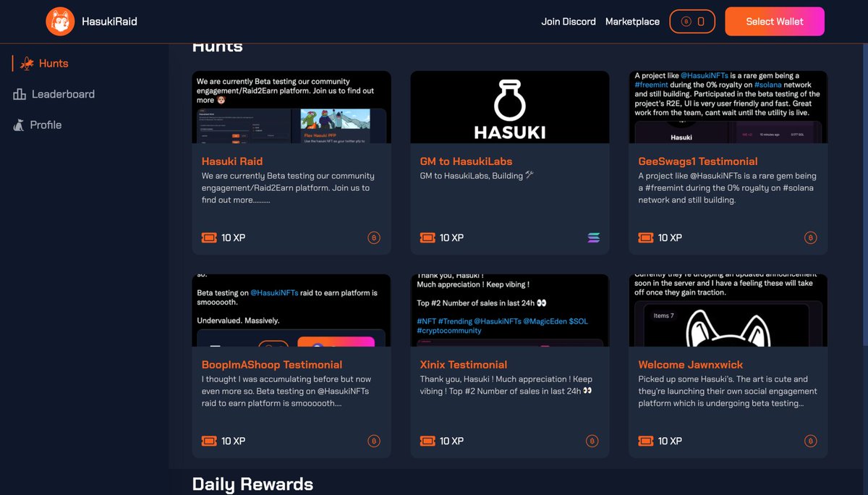Click the coin icon on Hasuki Raid card

pyautogui.click(x=374, y=237)
